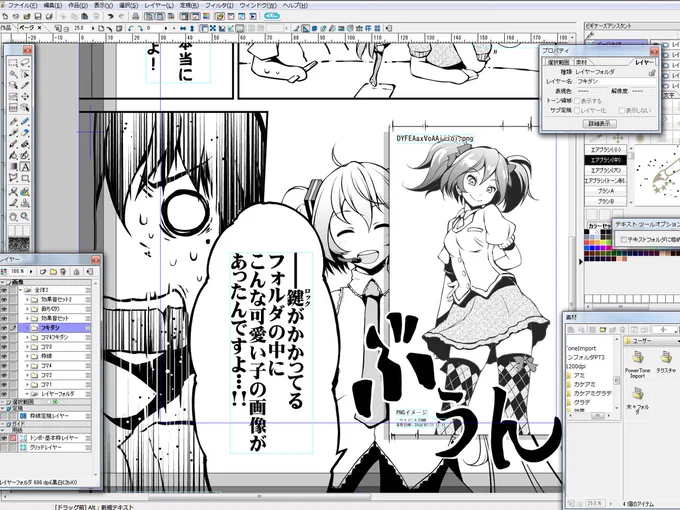Image resolution: width=680 pixels, height=510 pixels.
Task: Open the フィルタ(I) menu
Action: [219, 5]
